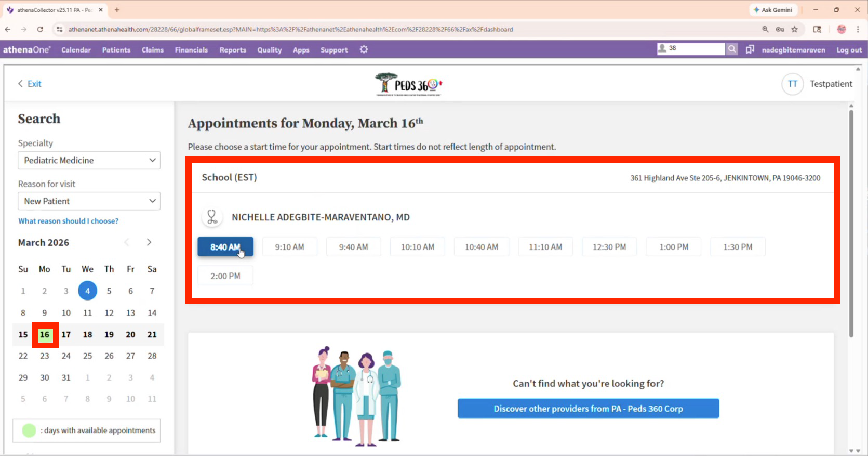The width and height of the screenshot is (868, 457).
Task: Click the School (EST) location heading
Action: tap(230, 178)
